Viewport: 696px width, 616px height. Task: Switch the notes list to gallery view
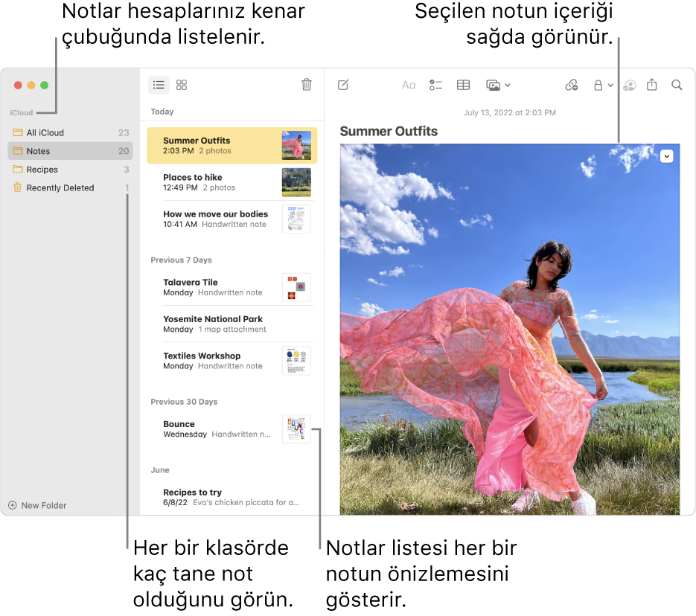coord(181,85)
